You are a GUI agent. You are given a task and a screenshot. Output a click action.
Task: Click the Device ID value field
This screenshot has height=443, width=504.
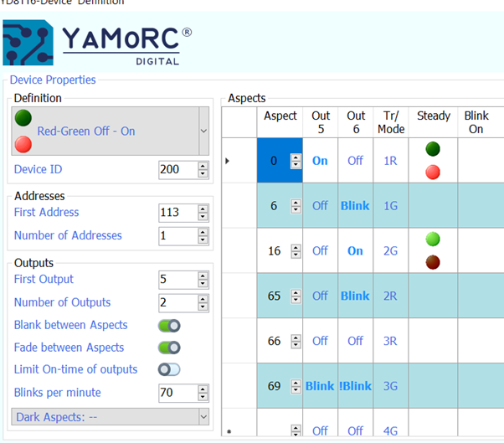(x=178, y=169)
